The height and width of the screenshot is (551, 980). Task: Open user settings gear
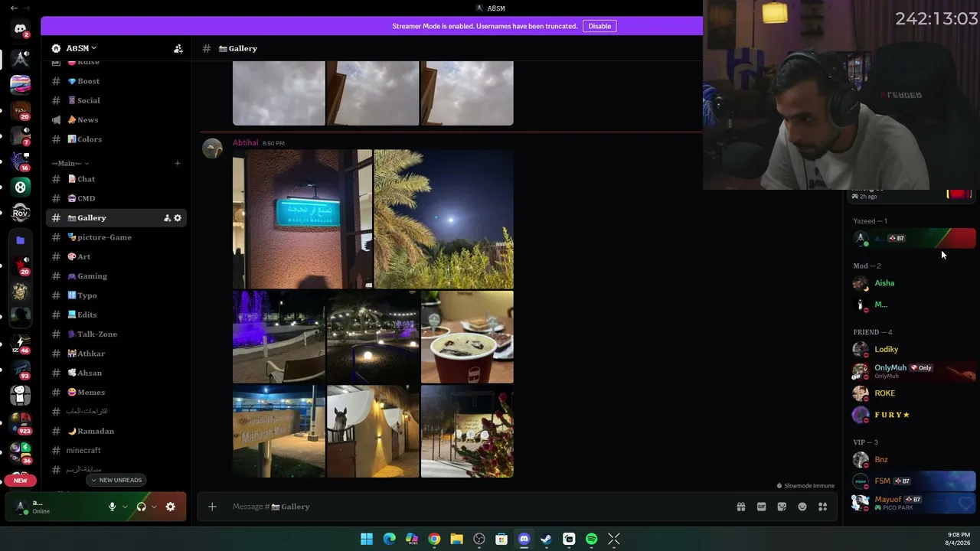170,507
